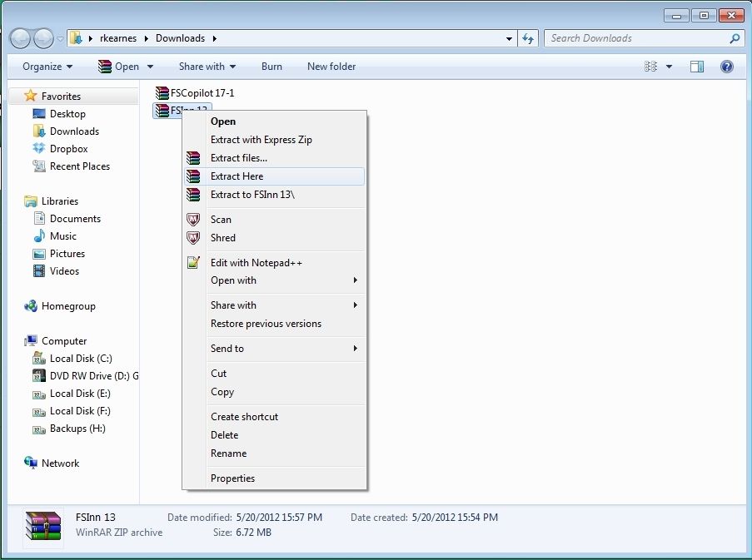
Task: Click the WinRAR icon beside Extract to FSInn 13\
Action: [193, 195]
